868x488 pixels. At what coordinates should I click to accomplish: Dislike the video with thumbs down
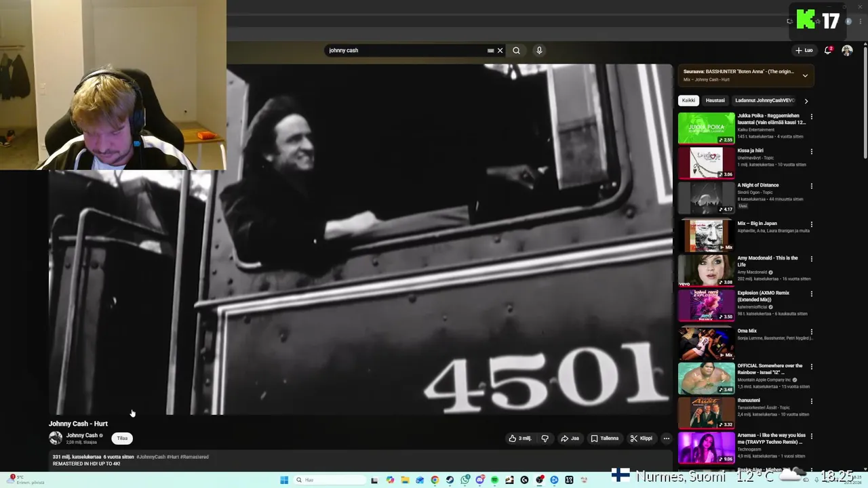[x=545, y=439]
